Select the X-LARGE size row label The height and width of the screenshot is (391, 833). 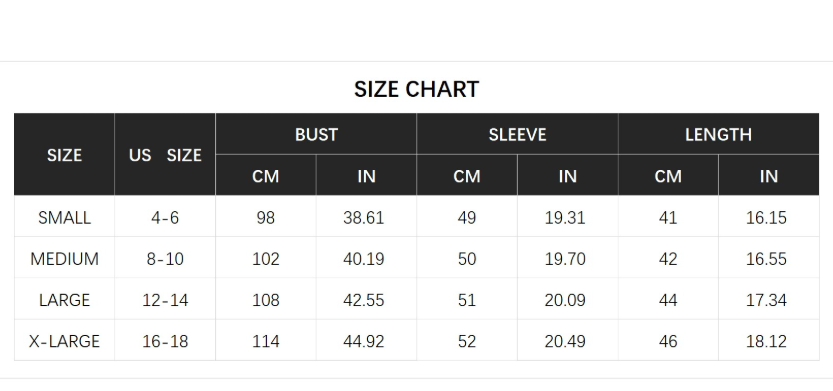coord(64,341)
